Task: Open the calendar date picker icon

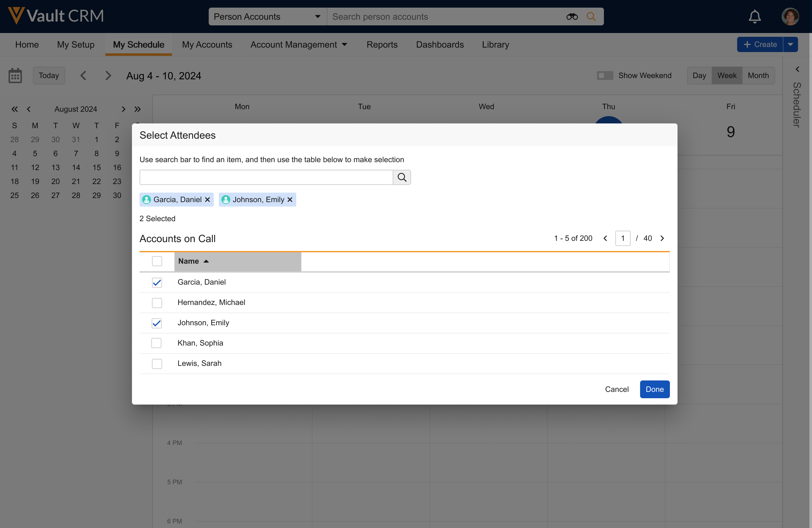Action: 15,76
